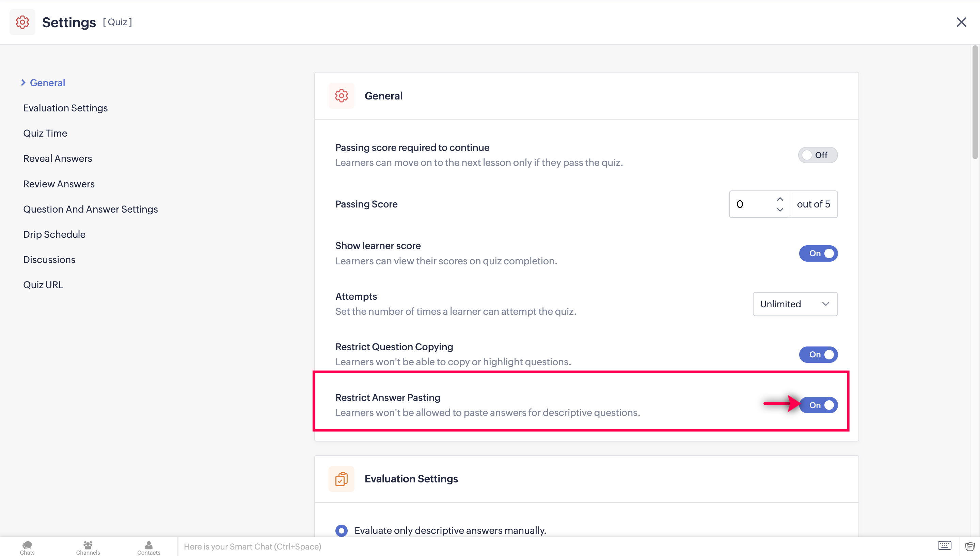Click the chat windows icon at bottom right
This screenshot has width=980, height=556.
tap(969, 546)
